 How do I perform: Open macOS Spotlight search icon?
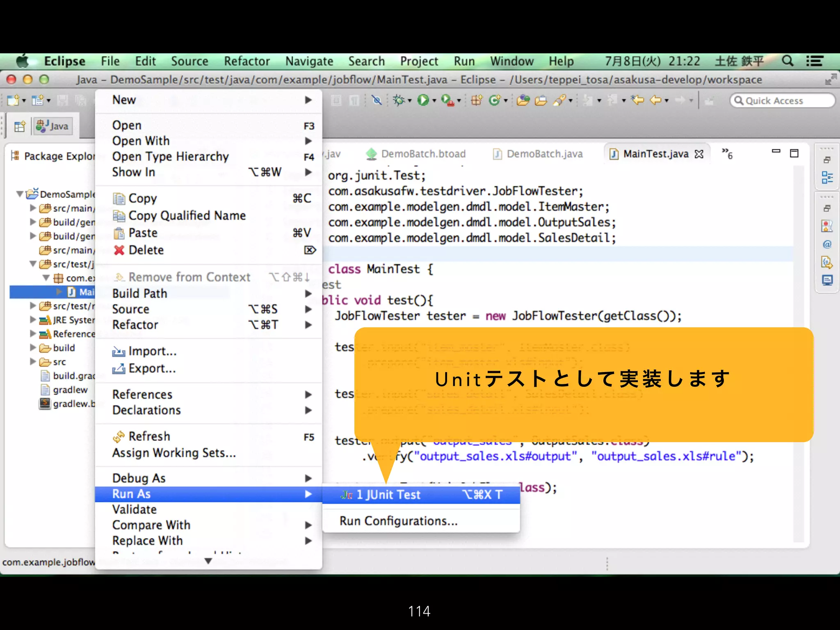pos(787,61)
